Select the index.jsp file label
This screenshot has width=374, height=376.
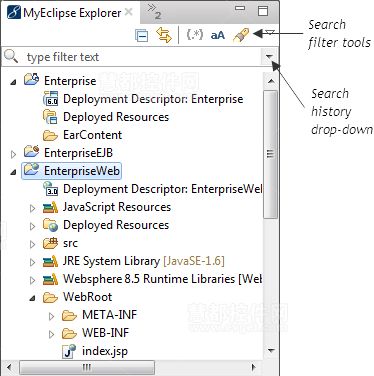[x=105, y=351]
